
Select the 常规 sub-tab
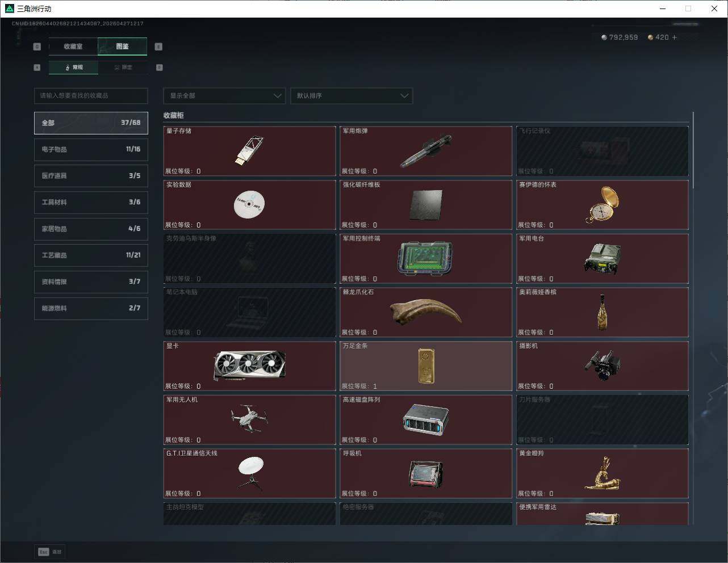[74, 68]
